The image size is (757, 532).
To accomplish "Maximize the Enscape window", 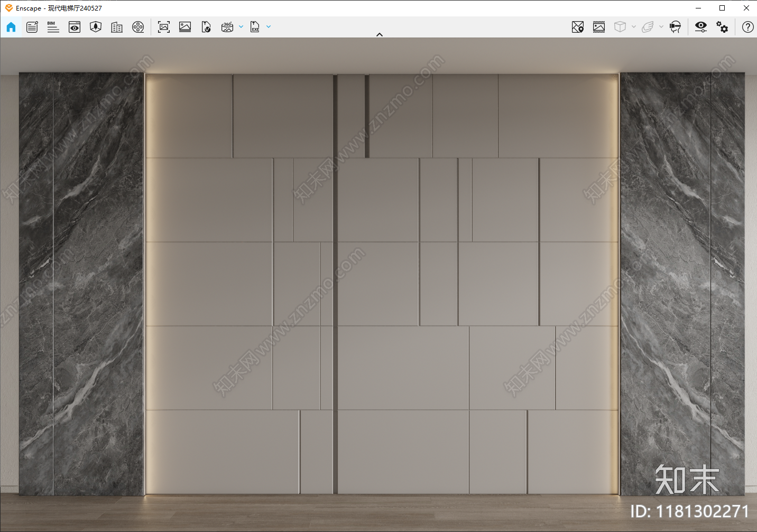I will coord(722,8).
